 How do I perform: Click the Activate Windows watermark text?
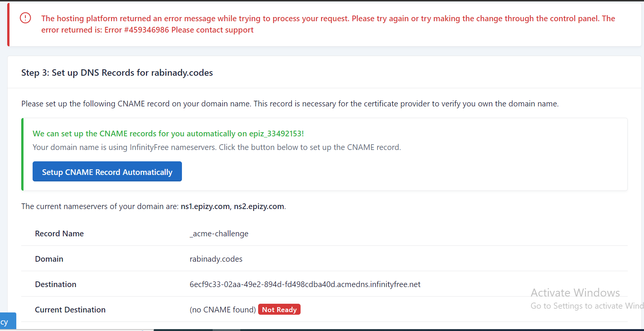coord(575,293)
